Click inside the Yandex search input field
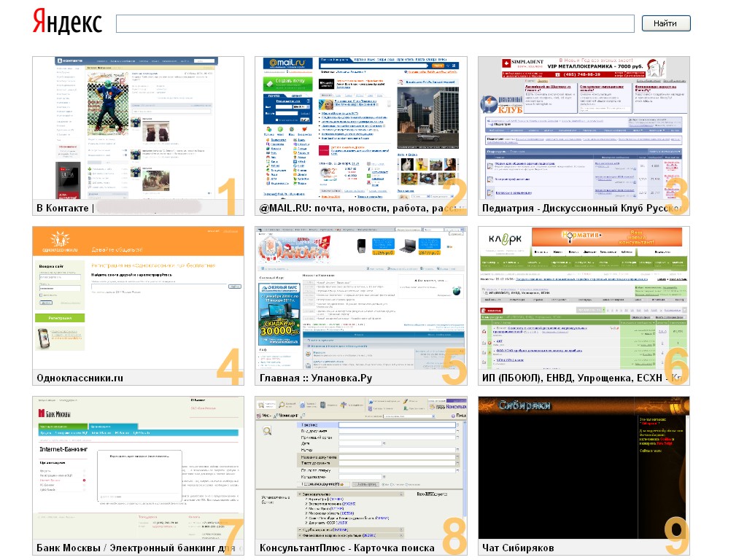This screenshot has height=560, width=747. (x=376, y=23)
